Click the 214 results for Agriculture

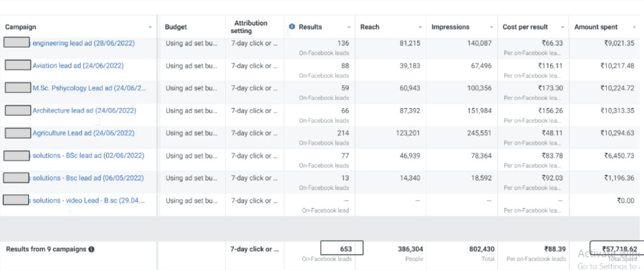pos(343,133)
